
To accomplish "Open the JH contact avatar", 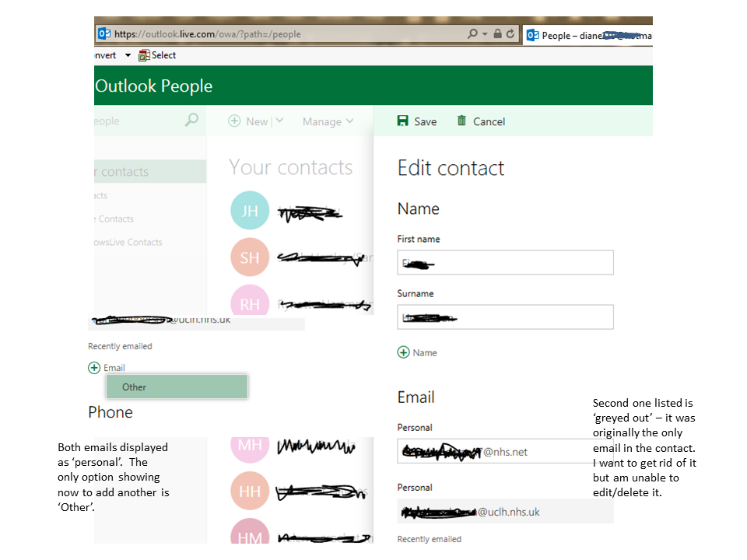I will pyautogui.click(x=250, y=211).
